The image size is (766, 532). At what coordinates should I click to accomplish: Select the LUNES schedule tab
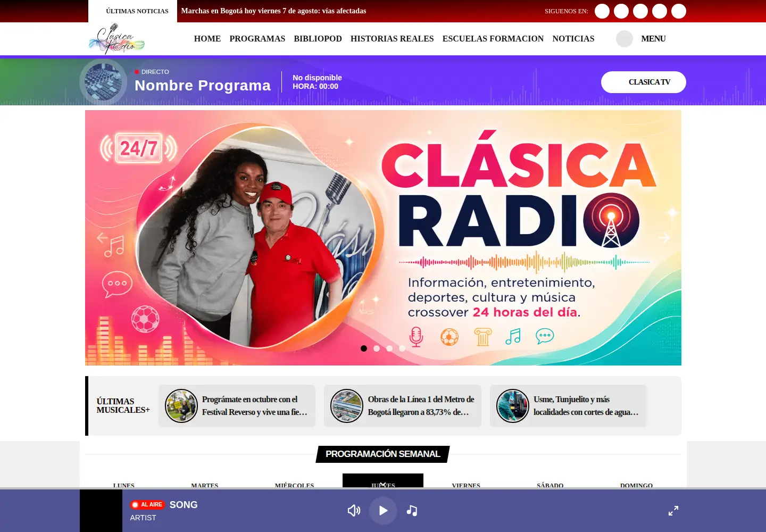tap(124, 485)
